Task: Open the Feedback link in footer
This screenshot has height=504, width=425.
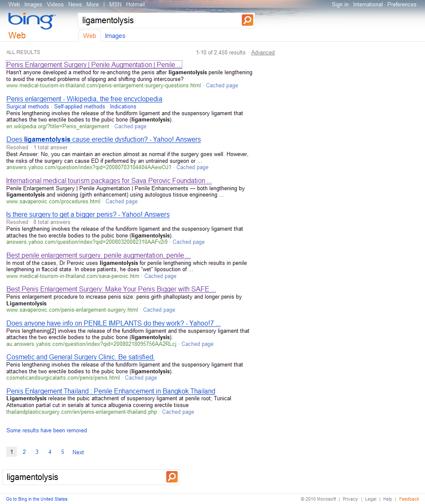Action: click(409, 499)
